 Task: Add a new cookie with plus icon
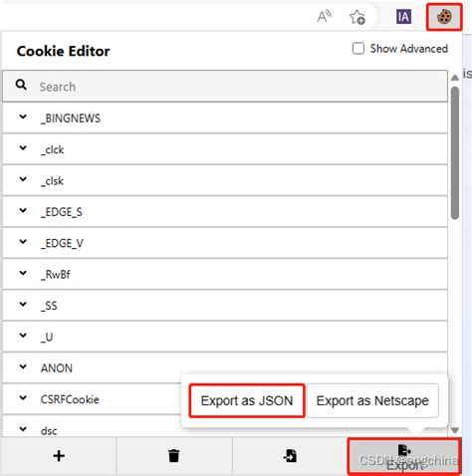click(59, 456)
